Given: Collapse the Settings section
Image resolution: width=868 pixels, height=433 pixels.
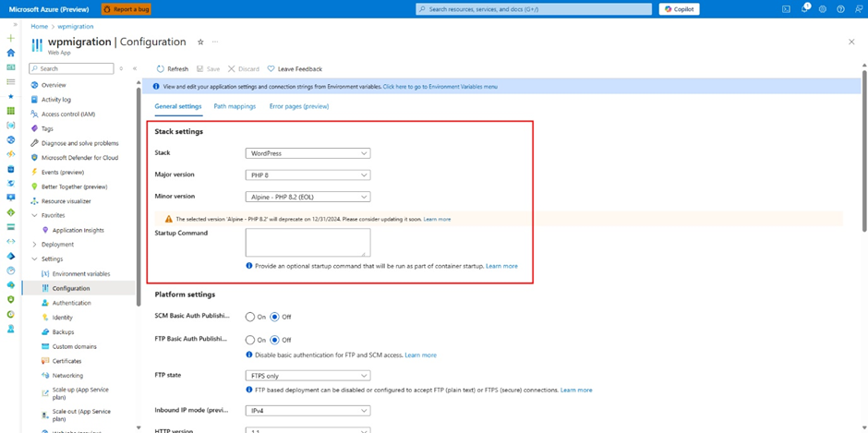Looking at the screenshot, I should [x=34, y=259].
